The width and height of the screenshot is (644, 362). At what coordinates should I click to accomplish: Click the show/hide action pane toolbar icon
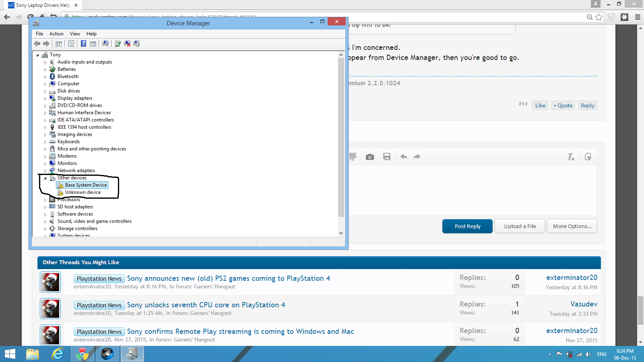(x=93, y=43)
